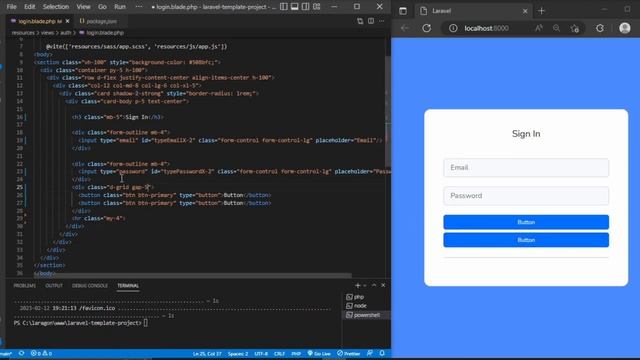The width and height of the screenshot is (640, 360).
Task: Change file encoding UTF-8
Action: pyautogui.click(x=261, y=353)
